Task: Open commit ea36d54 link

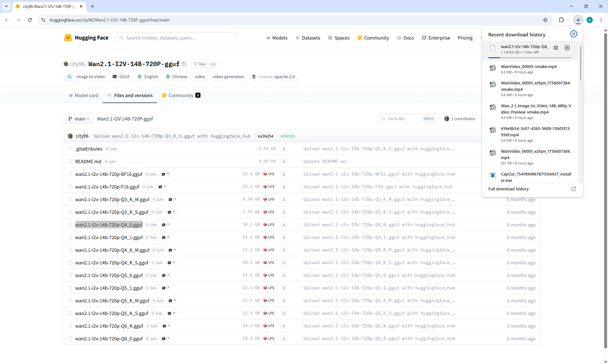Action: click(265, 136)
